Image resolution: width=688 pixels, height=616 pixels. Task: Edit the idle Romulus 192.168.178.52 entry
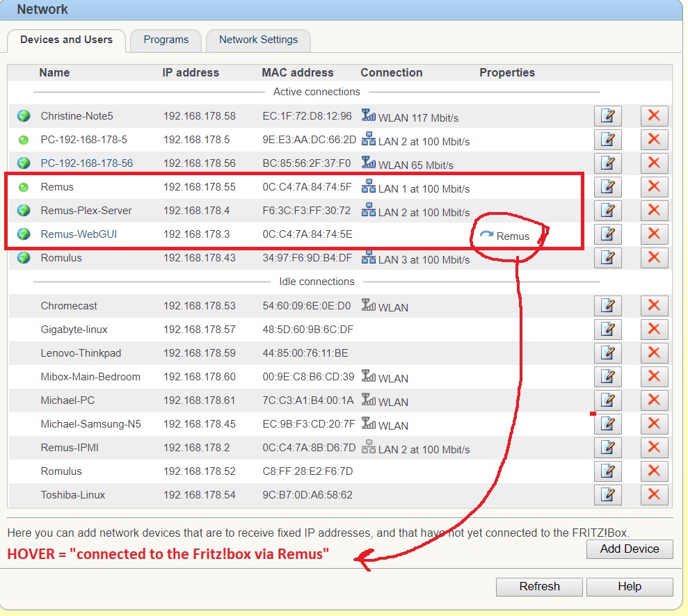[608, 472]
